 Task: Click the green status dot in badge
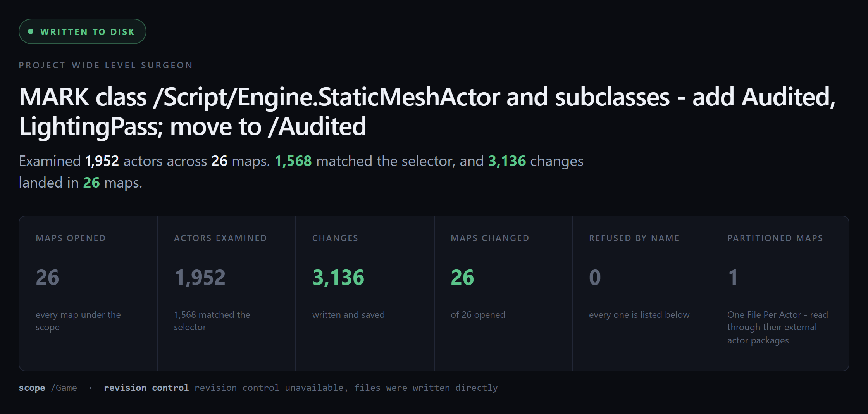pos(31,31)
